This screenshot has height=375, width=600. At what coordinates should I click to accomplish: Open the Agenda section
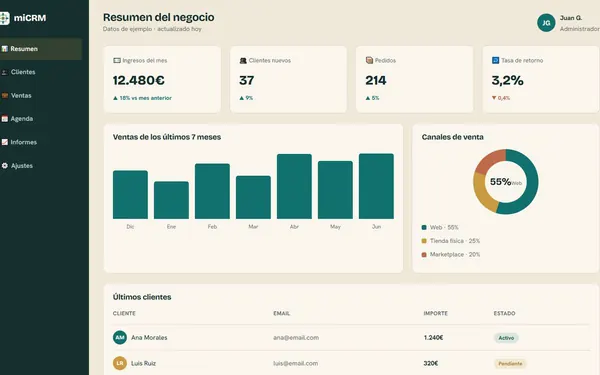point(40,119)
